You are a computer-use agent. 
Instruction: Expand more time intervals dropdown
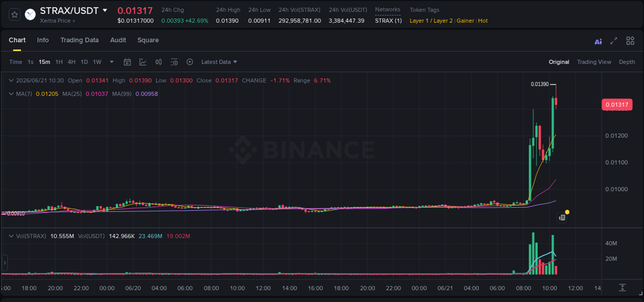tap(111, 62)
